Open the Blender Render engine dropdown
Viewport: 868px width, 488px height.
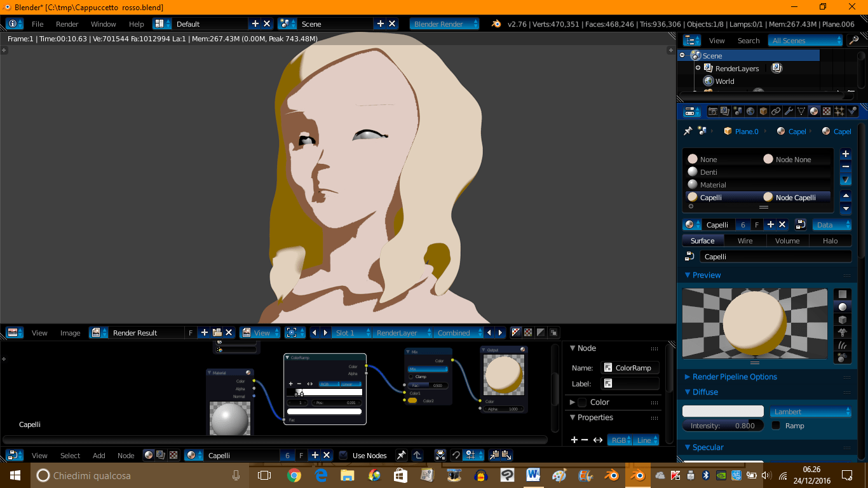pos(445,24)
